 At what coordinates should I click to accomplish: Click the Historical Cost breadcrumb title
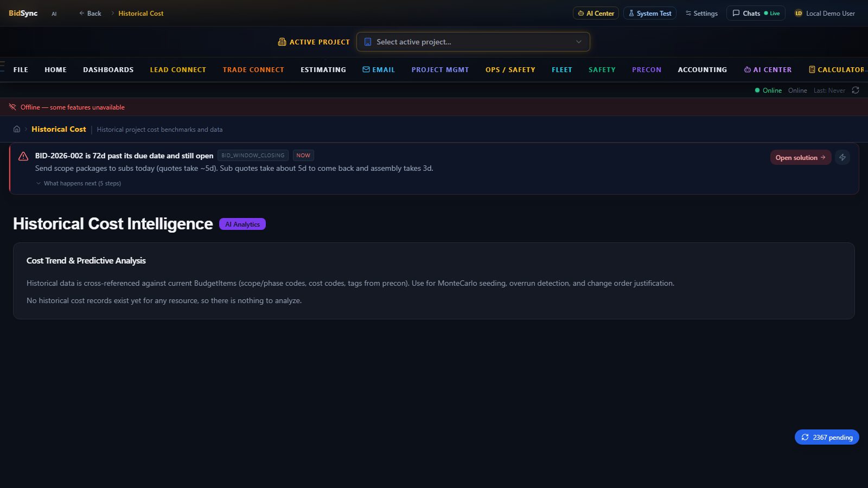tap(59, 129)
